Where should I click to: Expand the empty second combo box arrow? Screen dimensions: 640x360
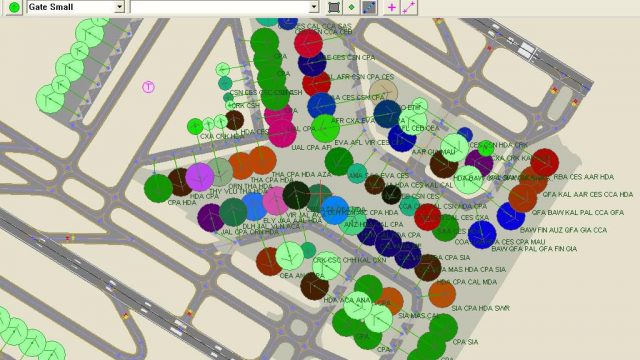point(313,7)
